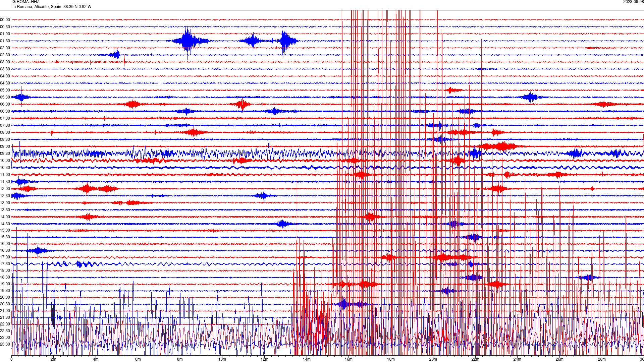The image size is (644, 362).
Task: Select the 02:30 time row label
Action: tap(5, 55)
